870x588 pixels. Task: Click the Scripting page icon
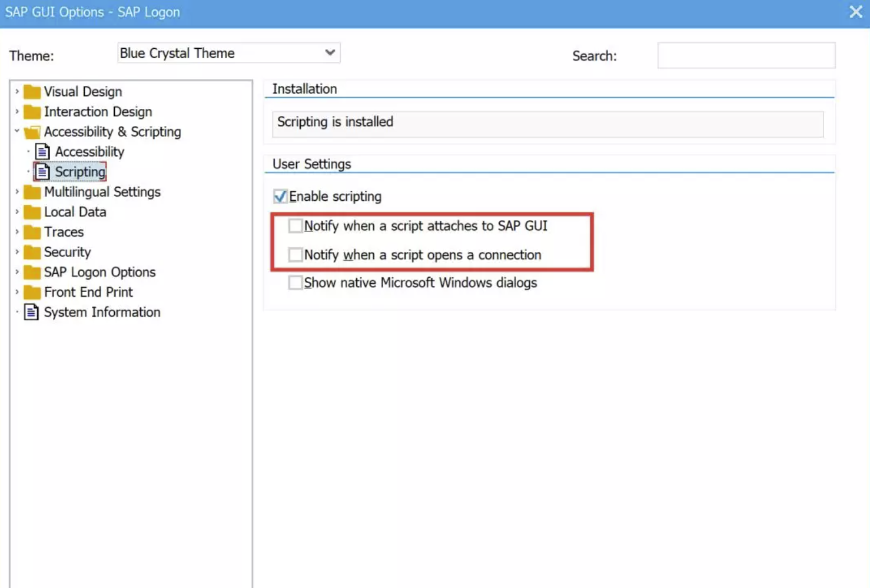point(42,172)
